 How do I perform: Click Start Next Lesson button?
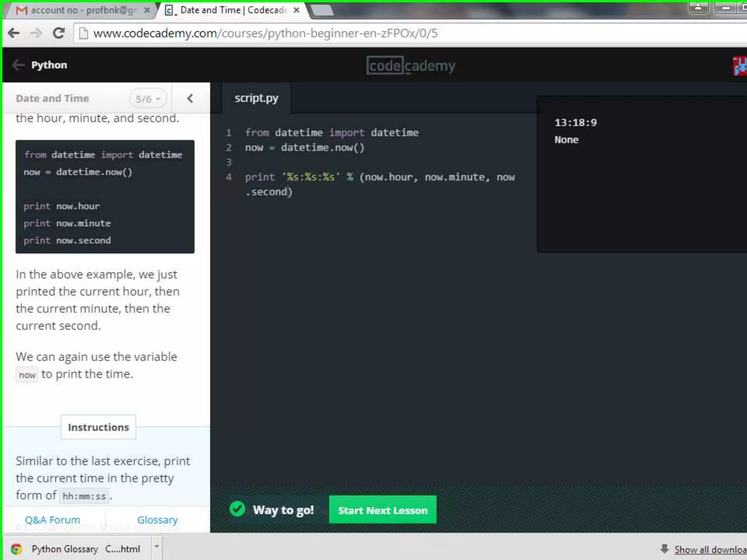pos(382,510)
